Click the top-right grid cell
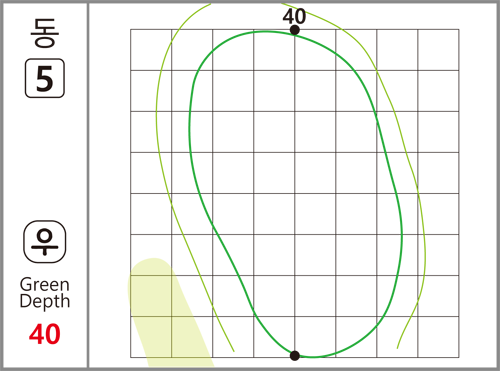Image resolution: width=500 pixels, height=371 pixels. pyautogui.click(x=438, y=50)
